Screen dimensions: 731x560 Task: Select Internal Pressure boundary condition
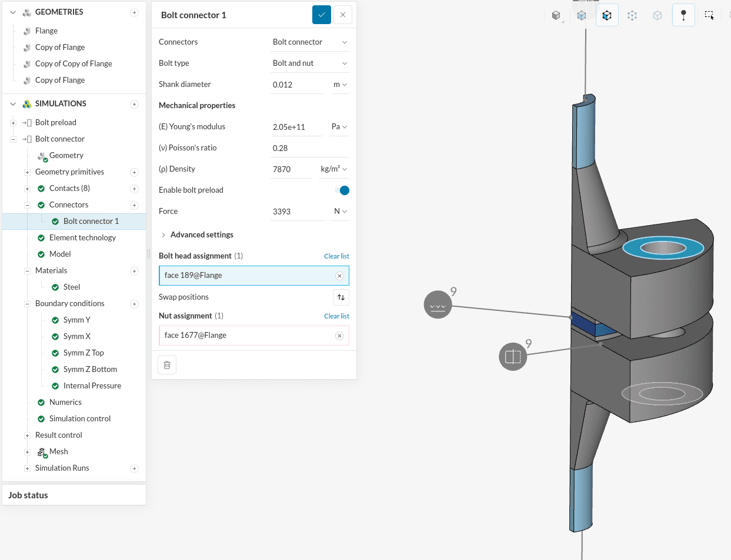(x=92, y=386)
